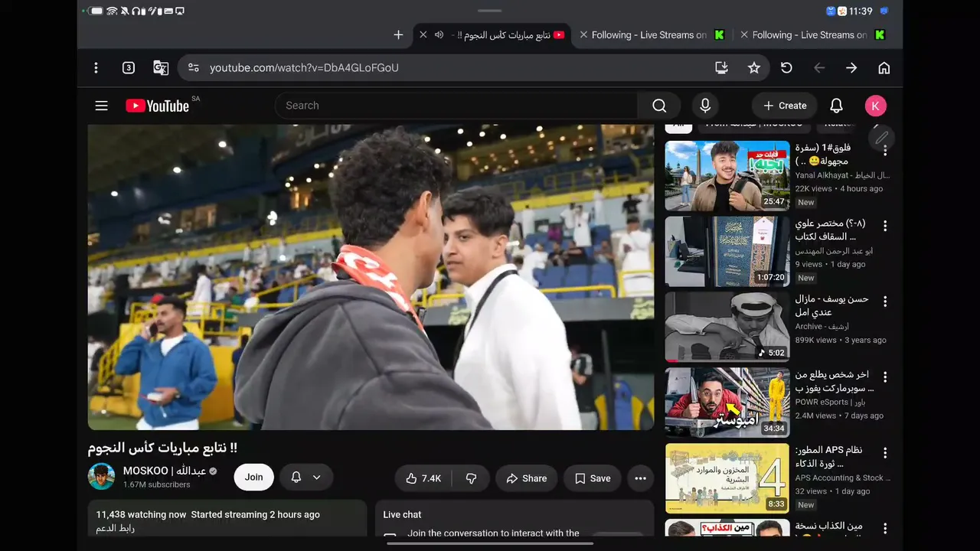Close the last Following - Live Streams tab
The width and height of the screenshot is (980, 551).
click(x=744, y=35)
